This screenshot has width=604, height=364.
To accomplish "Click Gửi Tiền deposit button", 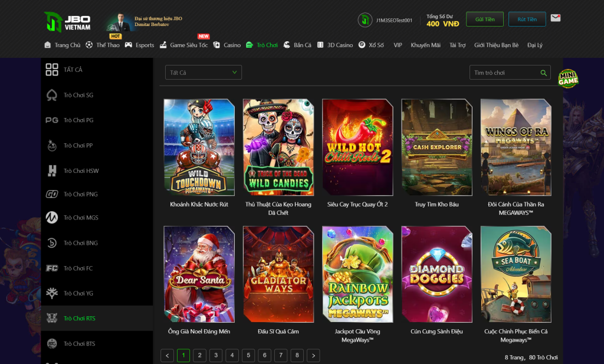I will pyautogui.click(x=485, y=19).
